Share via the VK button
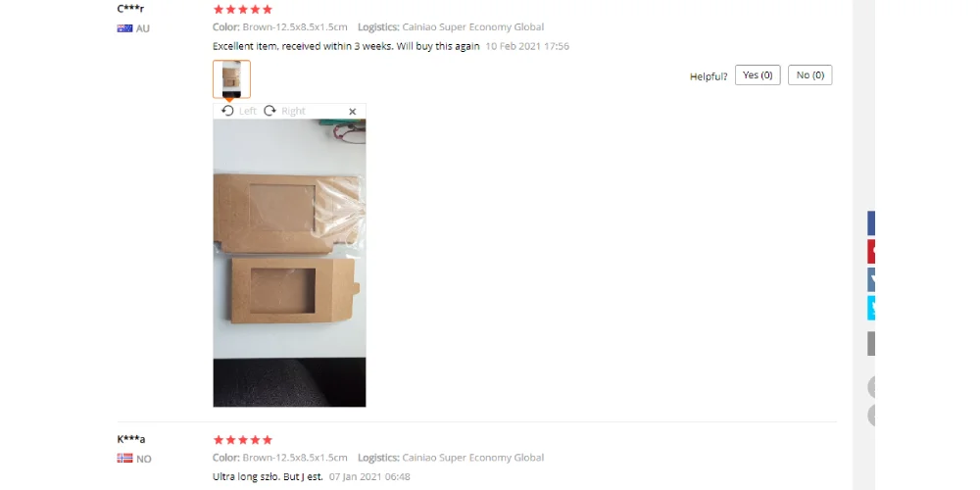Image resolution: width=980 pixels, height=490 pixels. 871,279
